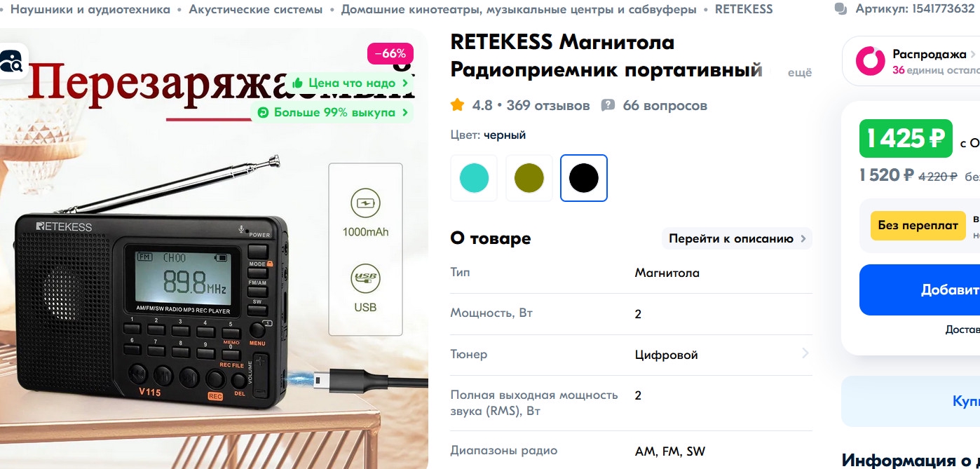Click the copy icon next to Артикул

point(841,9)
